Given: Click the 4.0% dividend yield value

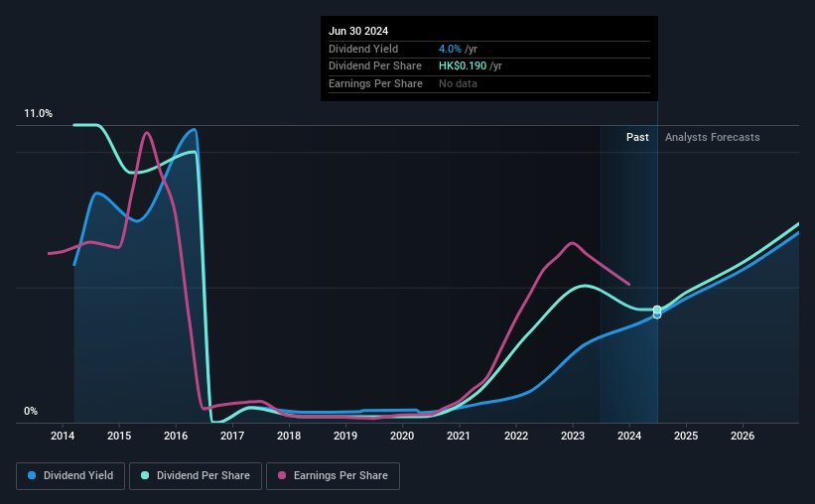Looking at the screenshot, I should pyautogui.click(x=450, y=49).
